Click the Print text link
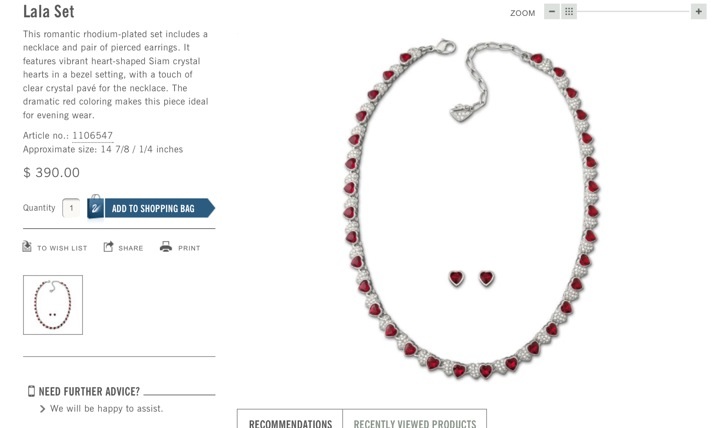This screenshot has height=428, width=723. (189, 248)
